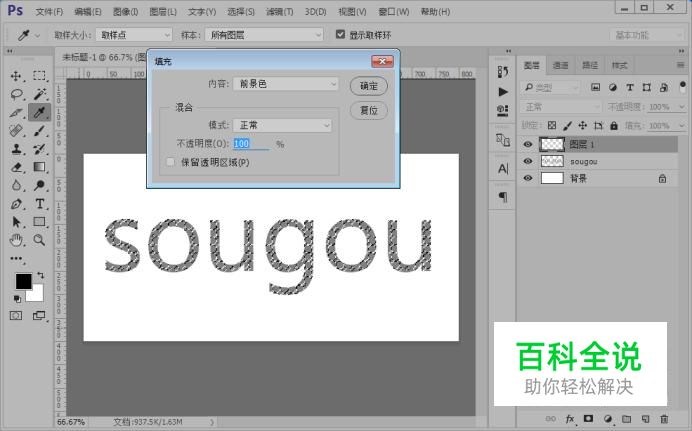The height and width of the screenshot is (431, 692).
Task: Switch to the 路径 tab
Action: point(590,66)
